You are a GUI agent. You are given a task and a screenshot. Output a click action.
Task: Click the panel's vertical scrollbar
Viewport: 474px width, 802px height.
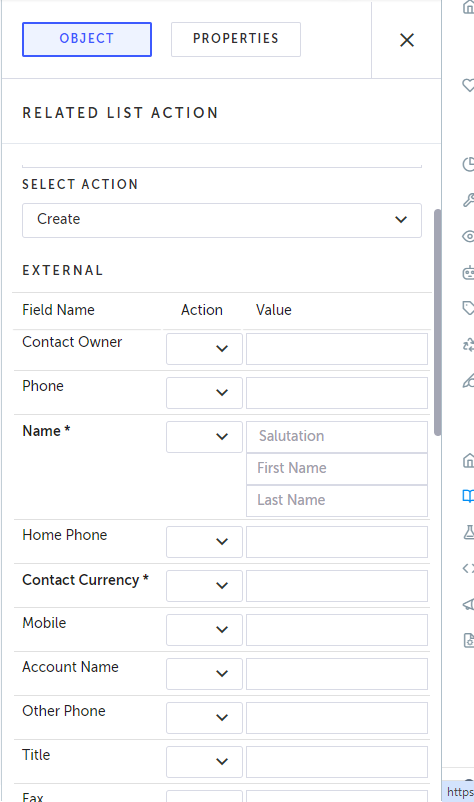click(x=437, y=322)
